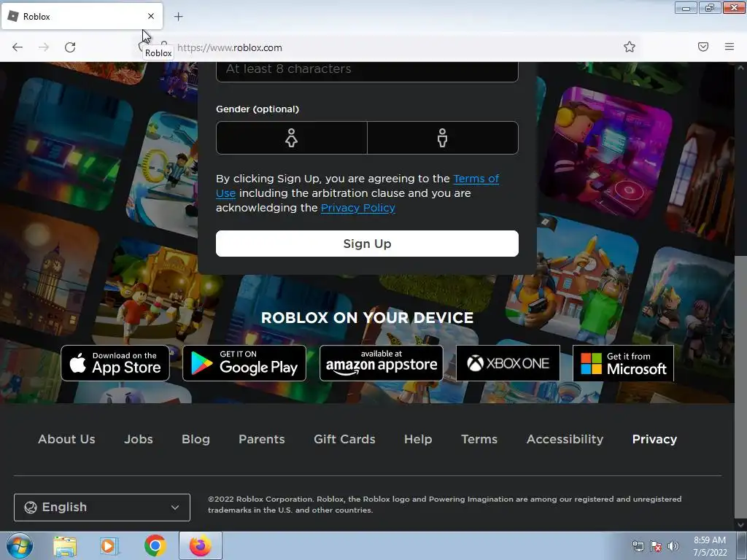Click the DJ character game thumbnail

[606, 152]
